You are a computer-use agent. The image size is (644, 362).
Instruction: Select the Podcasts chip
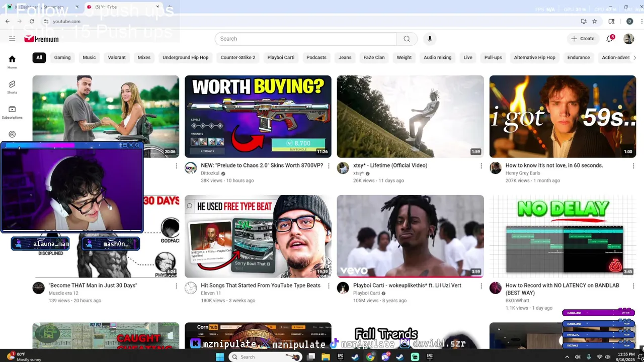click(x=316, y=57)
